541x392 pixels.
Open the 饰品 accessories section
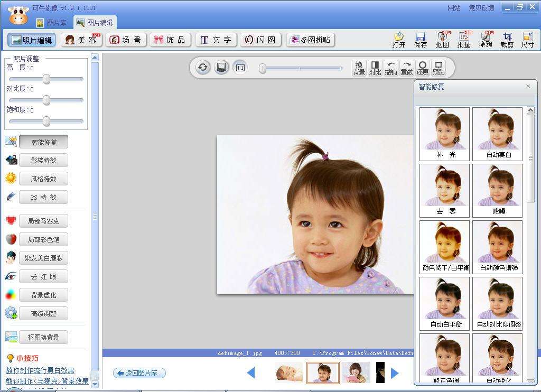point(170,40)
